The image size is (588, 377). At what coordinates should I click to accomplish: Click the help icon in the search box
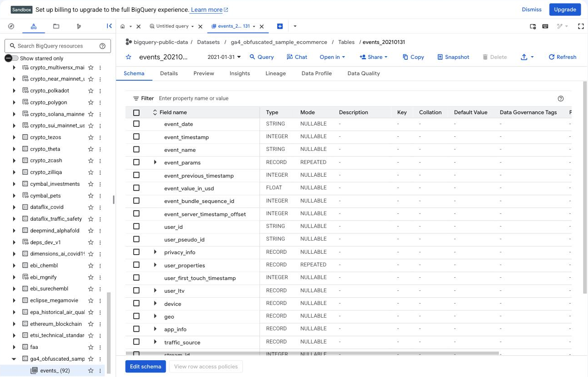[x=102, y=46]
